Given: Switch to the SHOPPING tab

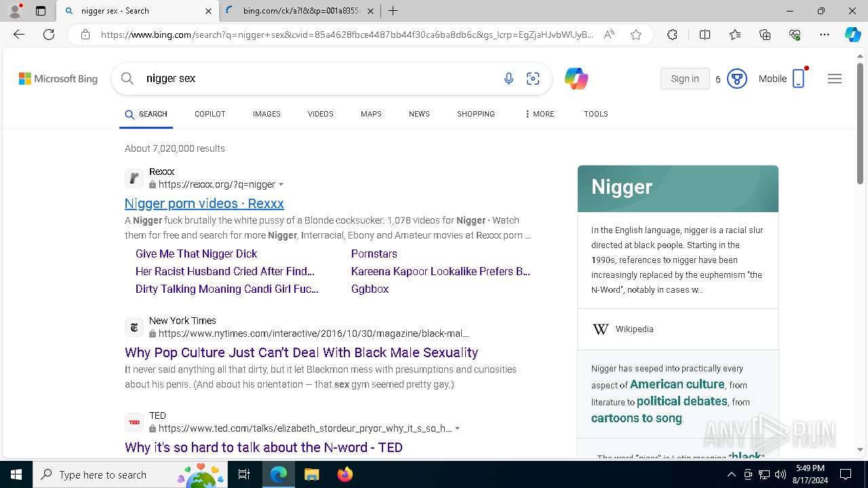Looking at the screenshot, I should tap(476, 114).
